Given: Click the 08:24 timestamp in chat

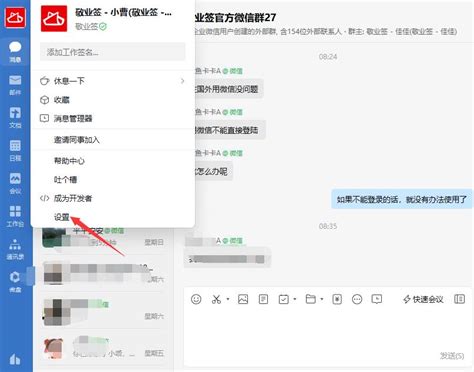Looking at the screenshot, I should tap(328, 57).
